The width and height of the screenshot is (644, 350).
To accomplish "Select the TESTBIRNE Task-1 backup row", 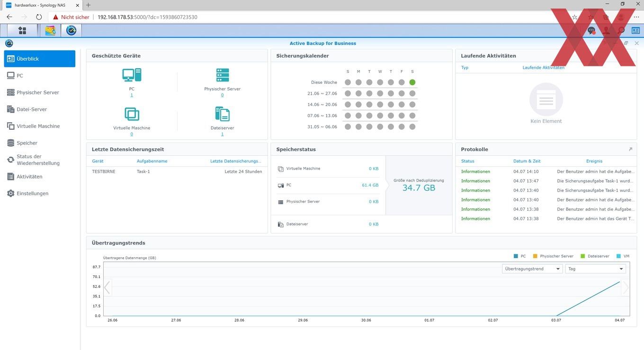I will [177, 171].
